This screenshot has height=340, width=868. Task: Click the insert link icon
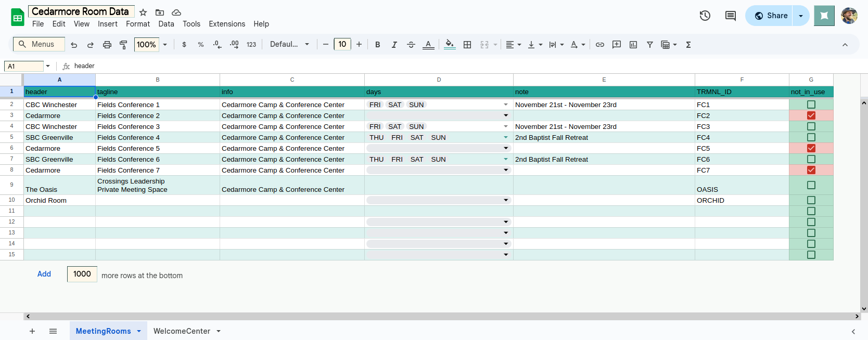tap(599, 45)
